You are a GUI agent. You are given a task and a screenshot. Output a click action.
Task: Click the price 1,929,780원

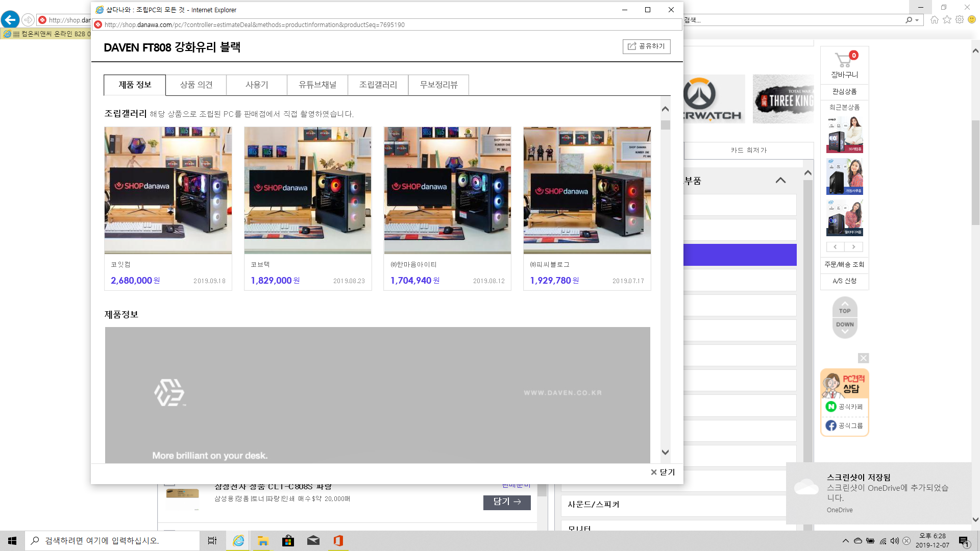pyautogui.click(x=554, y=281)
